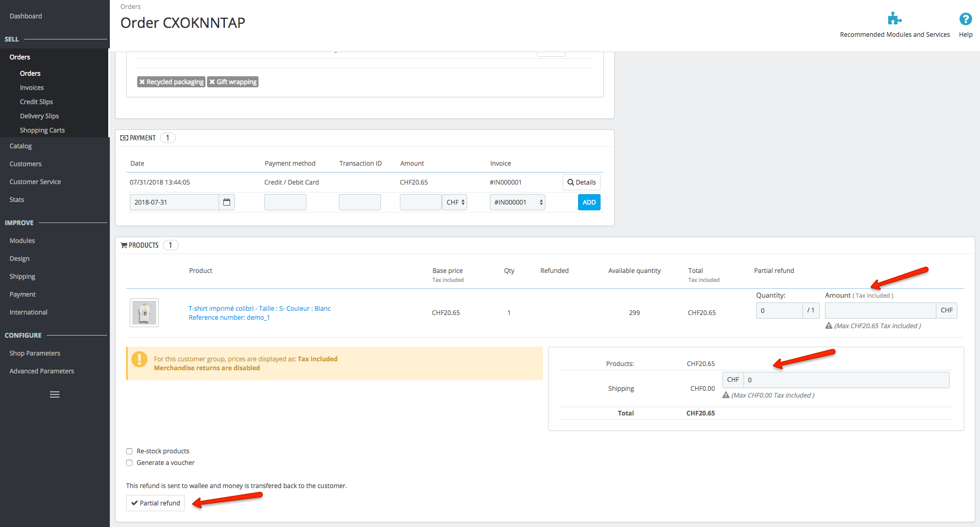
Task: Open Recommended Modules and Services
Action: [895, 19]
